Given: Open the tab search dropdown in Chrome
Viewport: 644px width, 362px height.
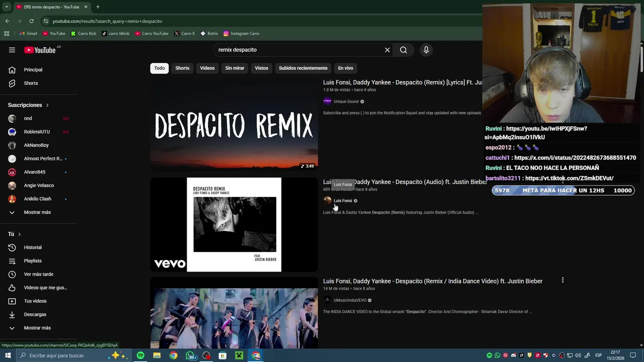Looking at the screenshot, I should point(7,7).
